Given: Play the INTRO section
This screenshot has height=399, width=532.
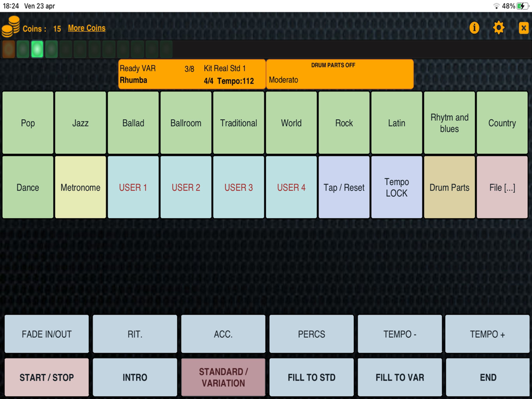Looking at the screenshot, I should click(x=135, y=377).
